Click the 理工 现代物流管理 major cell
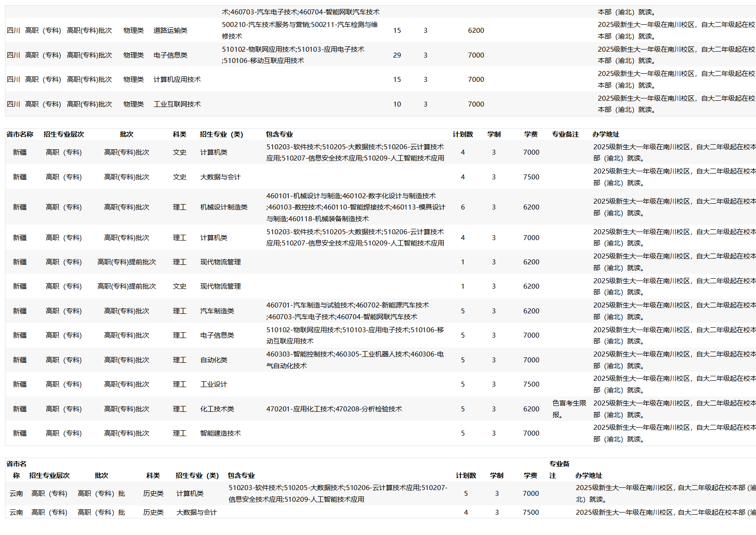Image resolution: width=756 pixels, height=535 pixels. pyautogui.click(x=220, y=262)
